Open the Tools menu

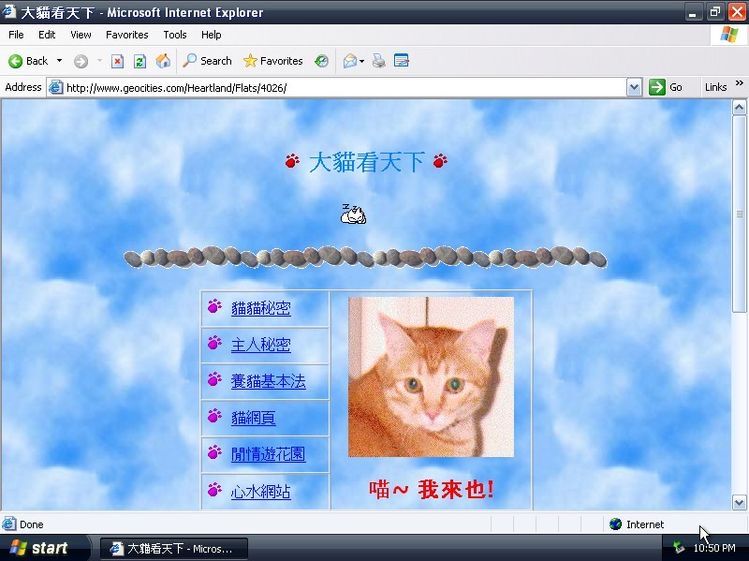click(x=175, y=35)
